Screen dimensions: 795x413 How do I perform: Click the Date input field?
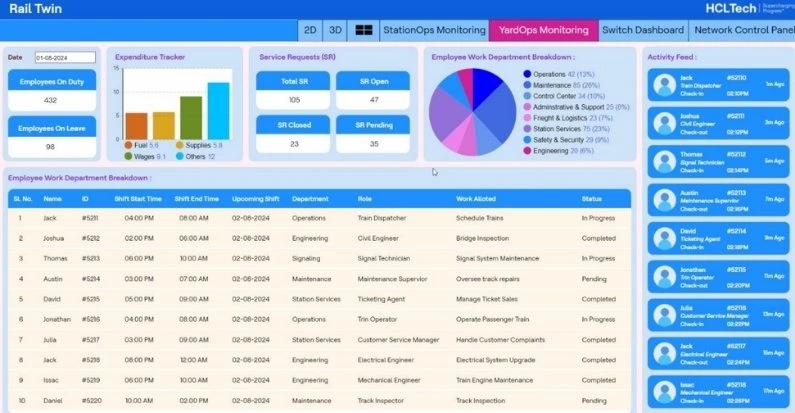[x=65, y=58]
